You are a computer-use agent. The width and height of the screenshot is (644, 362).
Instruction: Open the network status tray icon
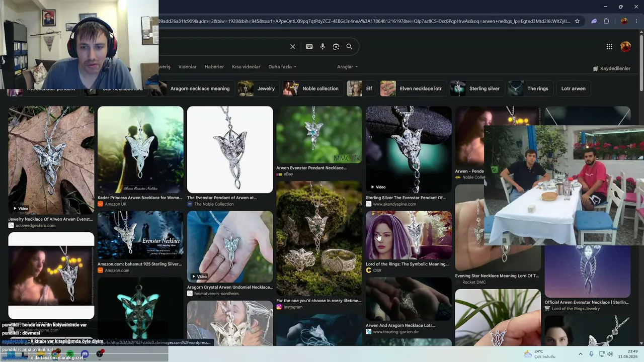pos(602,354)
